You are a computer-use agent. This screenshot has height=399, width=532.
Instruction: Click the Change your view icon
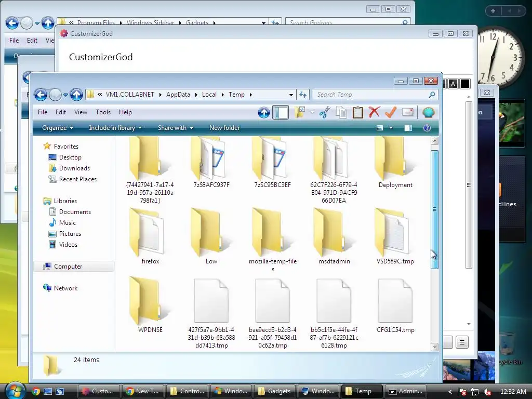click(x=380, y=128)
